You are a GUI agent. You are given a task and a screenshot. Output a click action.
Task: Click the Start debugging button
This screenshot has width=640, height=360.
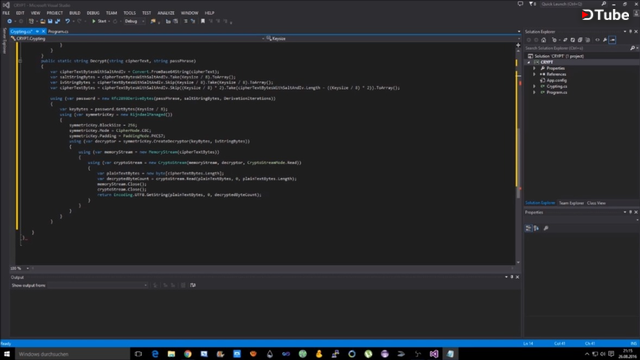pyautogui.click(x=99, y=21)
